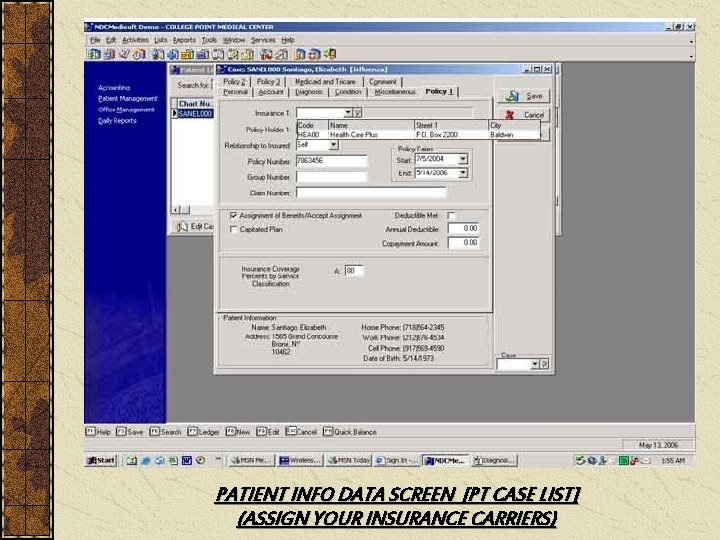Open Ledger from the bottom shortcut bar

click(203, 432)
